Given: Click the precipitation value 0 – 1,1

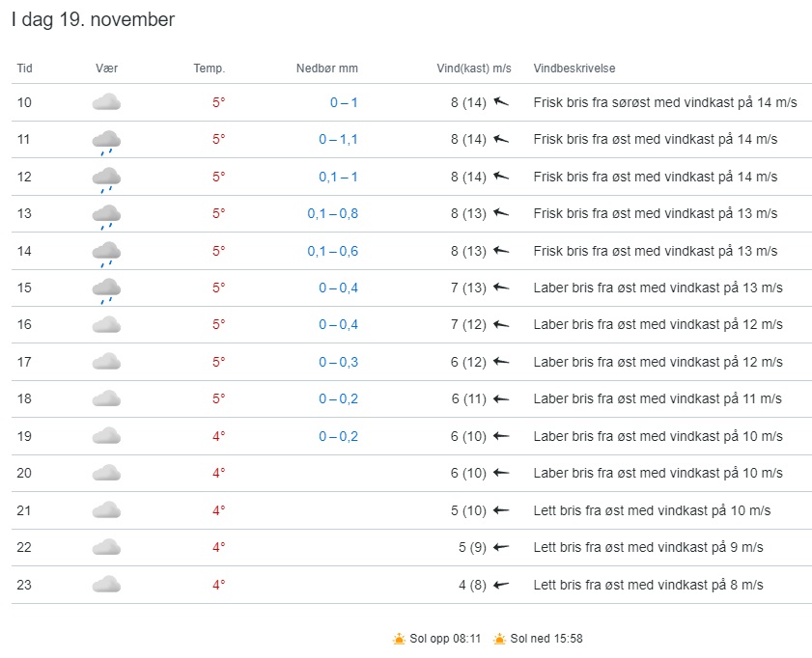Looking at the screenshot, I should 338,139.
